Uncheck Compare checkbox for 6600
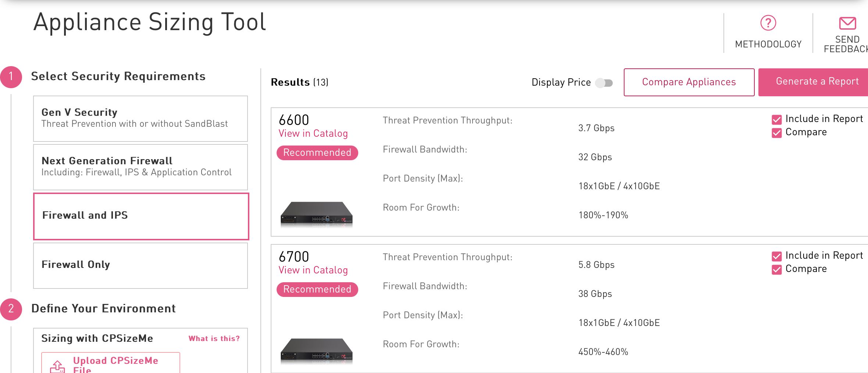The image size is (868, 373). 776,133
